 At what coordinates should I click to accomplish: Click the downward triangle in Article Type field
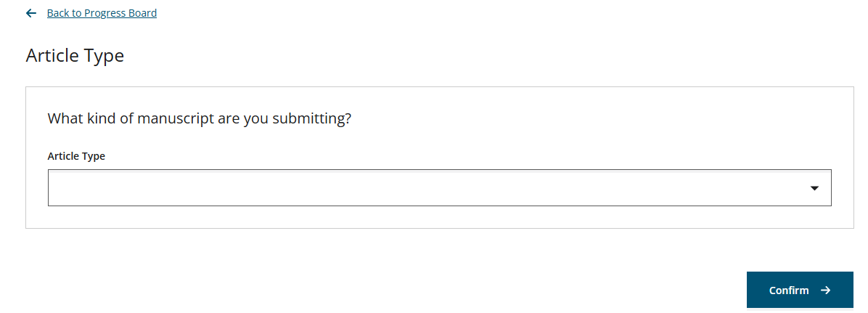point(814,188)
